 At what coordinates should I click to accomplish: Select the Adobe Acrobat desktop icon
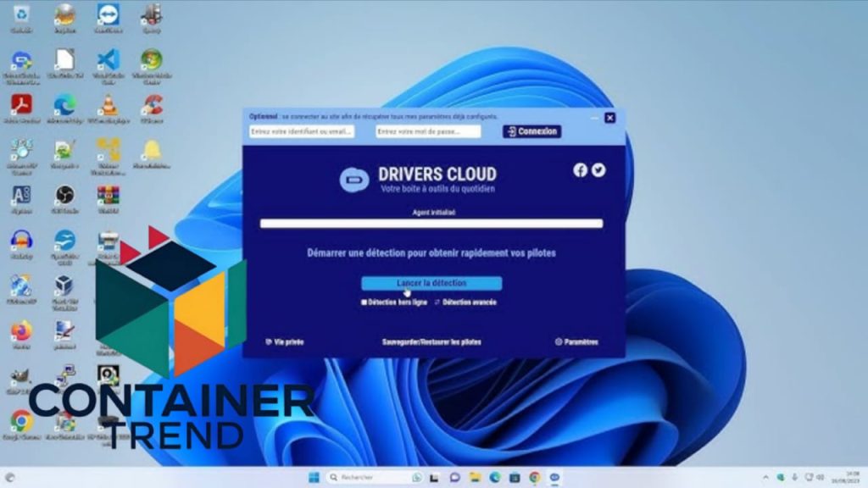21,108
